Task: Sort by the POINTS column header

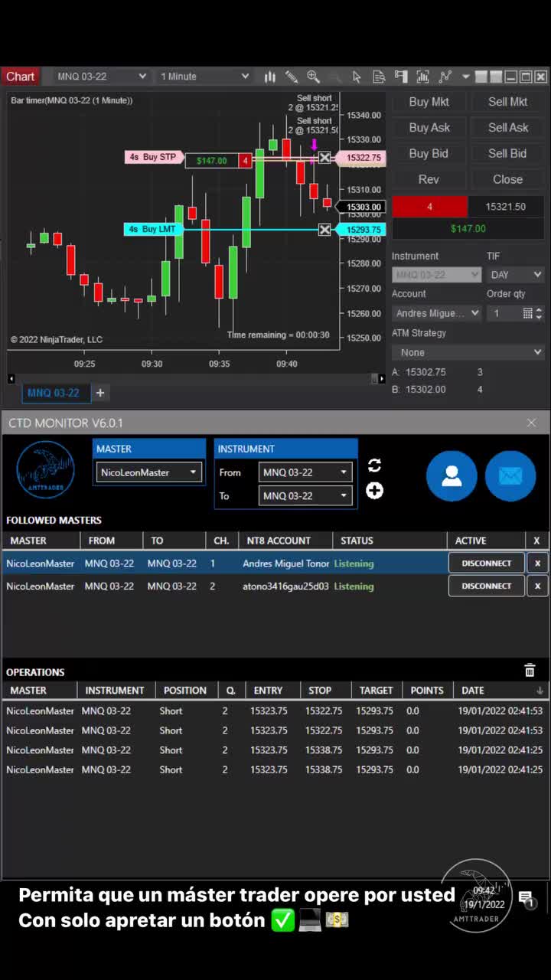Action: click(426, 691)
